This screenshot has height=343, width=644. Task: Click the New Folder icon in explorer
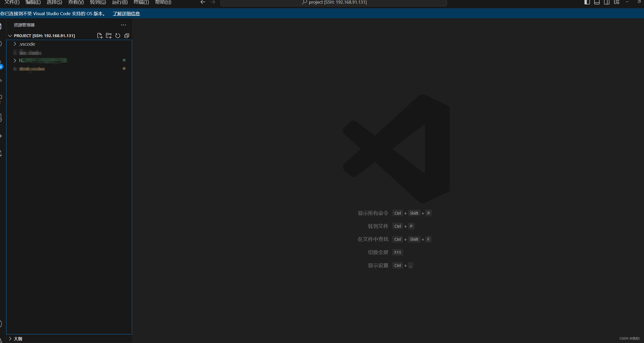pyautogui.click(x=109, y=36)
